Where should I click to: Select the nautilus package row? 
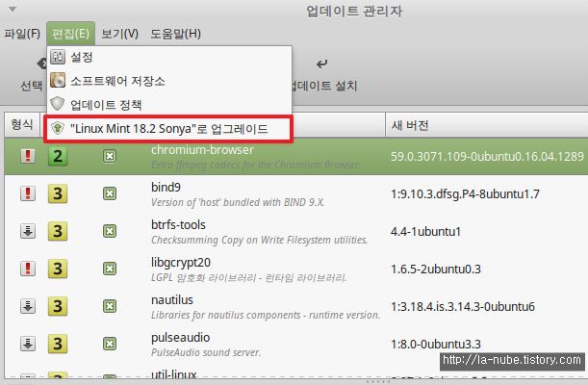pos(296,306)
